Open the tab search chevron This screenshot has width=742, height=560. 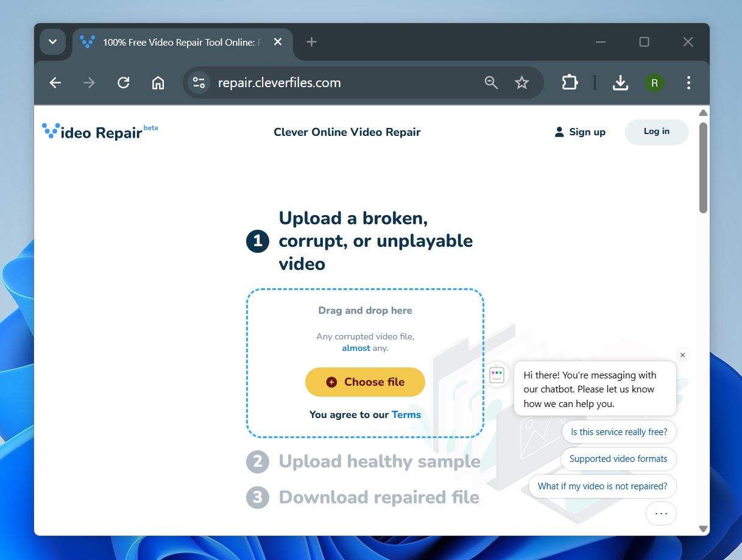click(x=52, y=41)
